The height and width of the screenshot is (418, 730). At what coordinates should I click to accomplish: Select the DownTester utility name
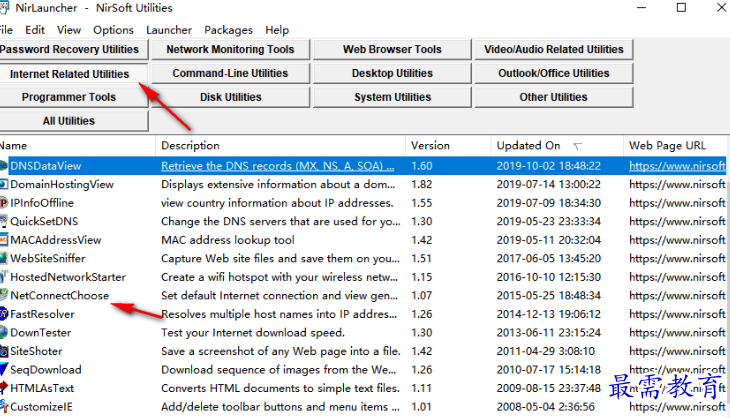coord(41,333)
